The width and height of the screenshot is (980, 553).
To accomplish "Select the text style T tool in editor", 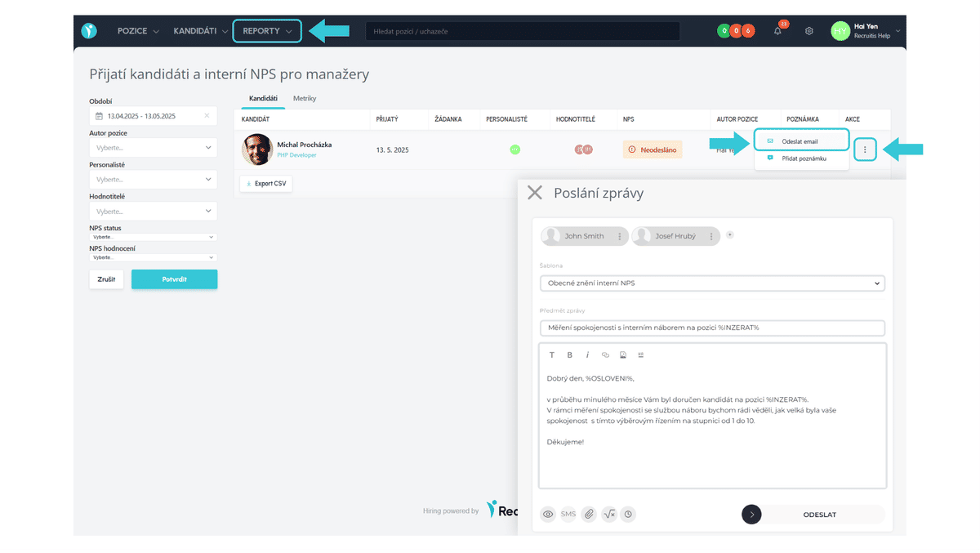I will [x=552, y=355].
